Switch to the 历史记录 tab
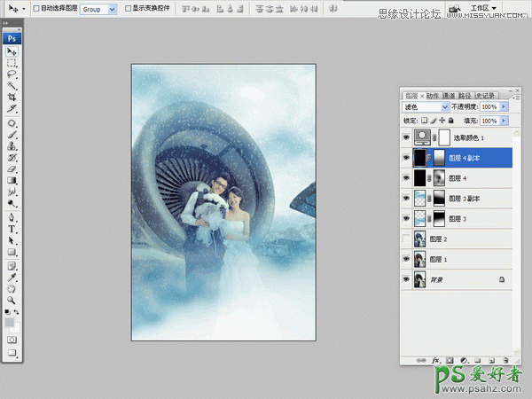The image size is (532, 399). point(484,95)
